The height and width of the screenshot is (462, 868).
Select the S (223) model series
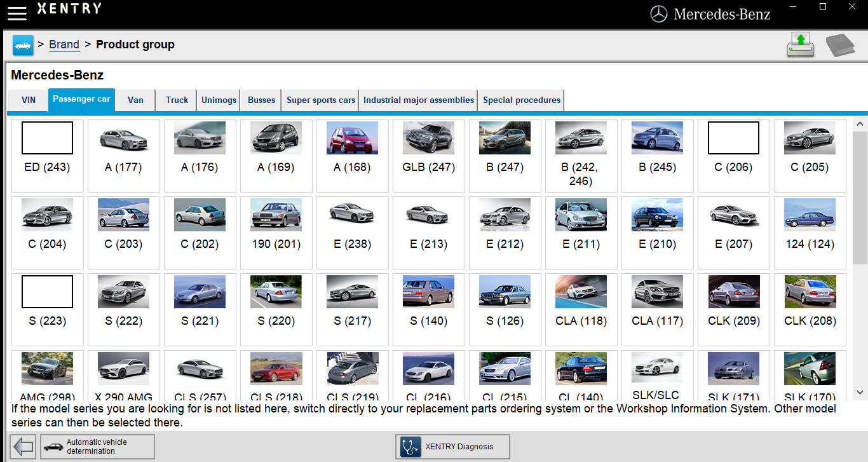[x=48, y=309]
